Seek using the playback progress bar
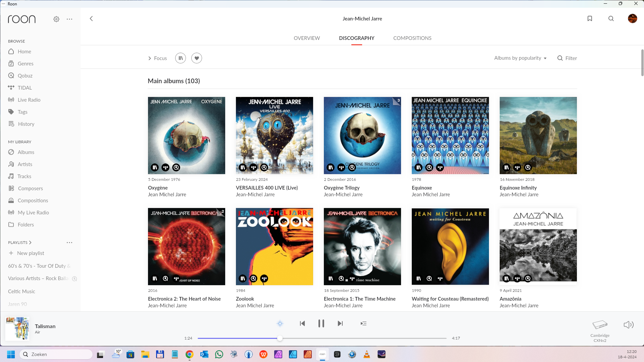Viewport: 644px width, 362px height. 322,338
